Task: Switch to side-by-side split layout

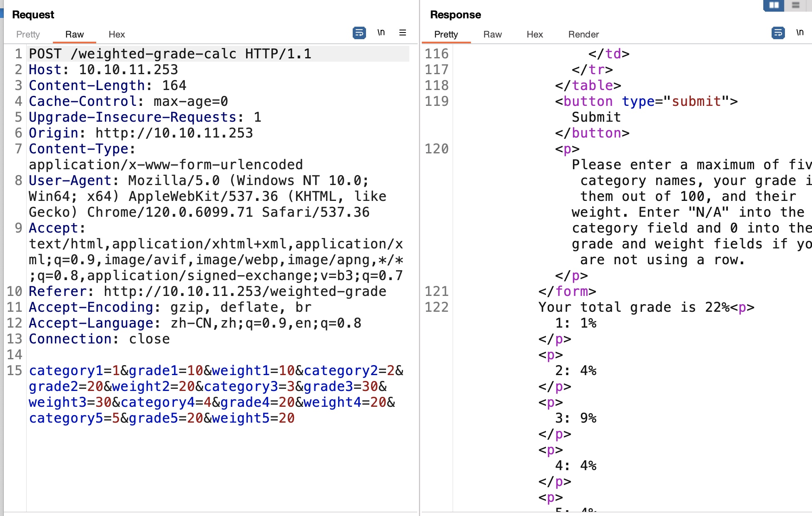Action: (x=774, y=5)
